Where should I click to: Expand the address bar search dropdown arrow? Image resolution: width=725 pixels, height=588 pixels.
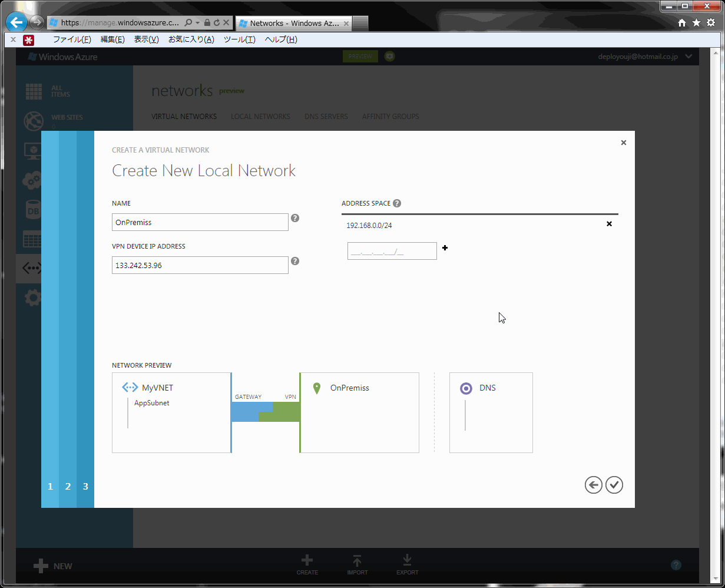(198, 23)
